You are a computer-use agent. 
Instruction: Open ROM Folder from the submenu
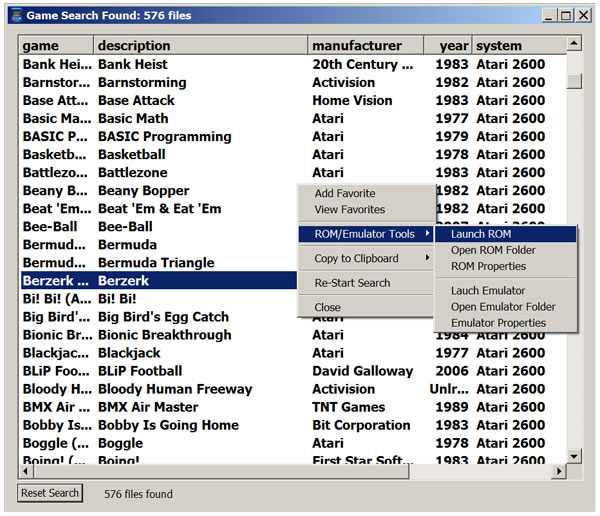[x=493, y=250]
